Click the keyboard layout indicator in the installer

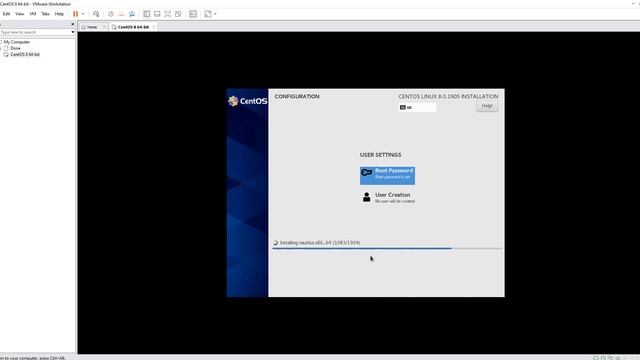click(x=417, y=107)
